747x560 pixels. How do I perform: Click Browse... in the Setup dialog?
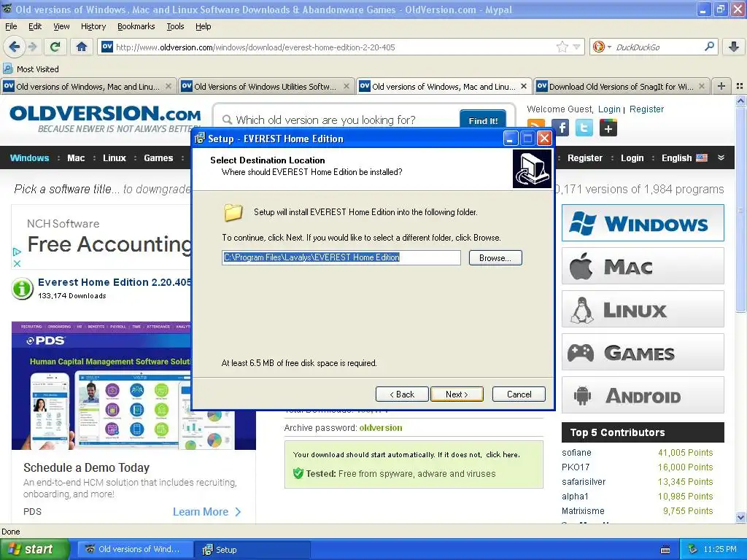[495, 257]
